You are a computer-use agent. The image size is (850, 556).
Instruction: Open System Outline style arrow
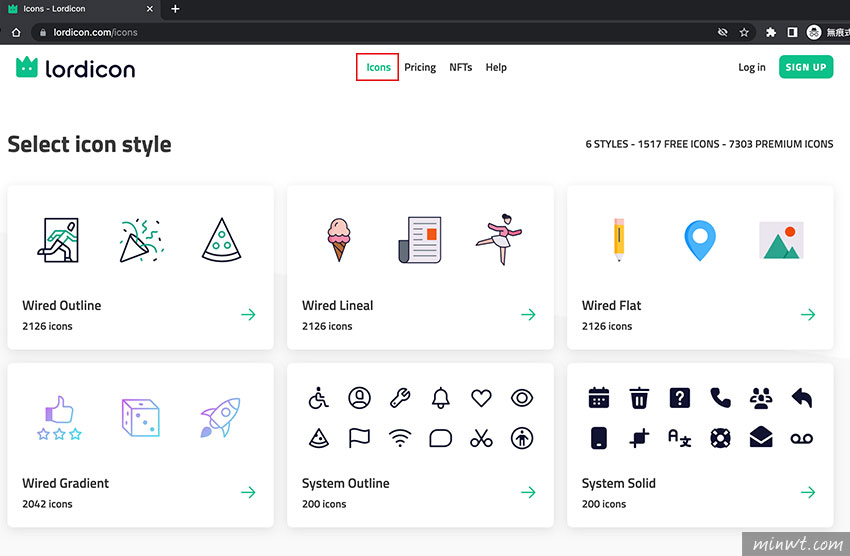click(x=528, y=492)
